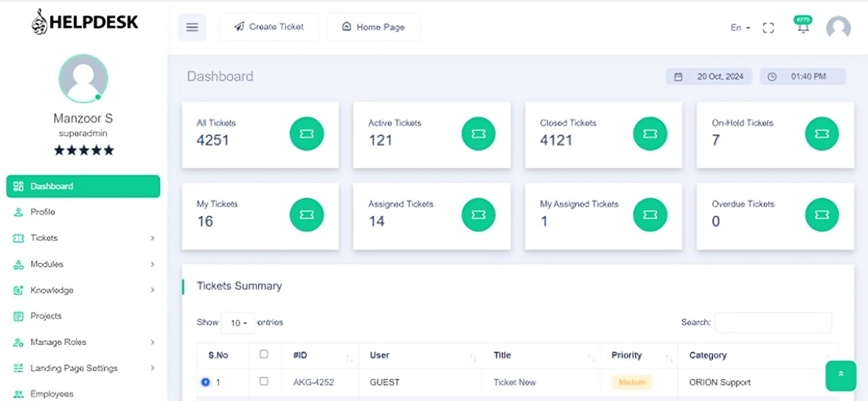
Task: Open Manage Roles in the sidebar
Action: pos(83,342)
